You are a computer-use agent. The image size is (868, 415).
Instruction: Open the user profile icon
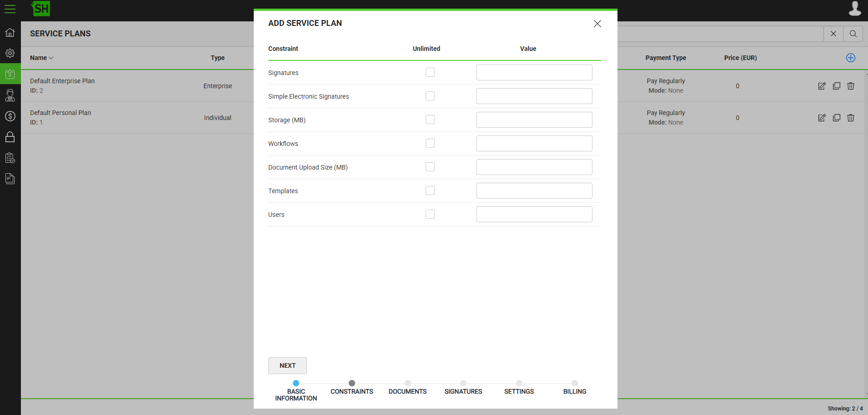(855, 9)
